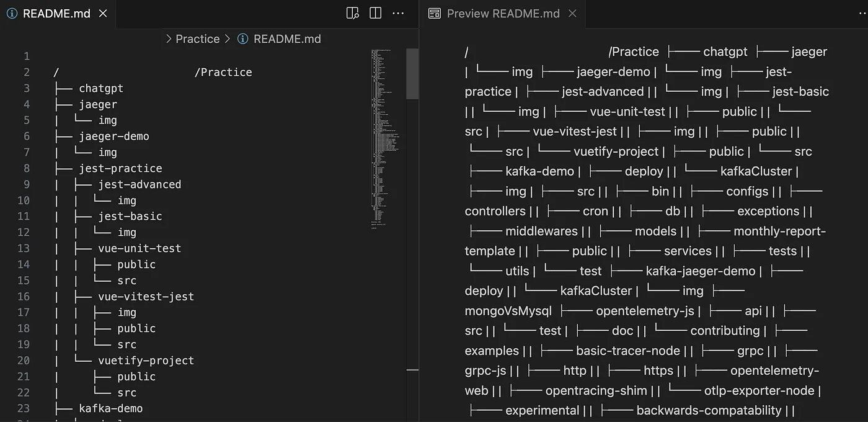Click exceptions in the preview pane
The image size is (868, 422).
(x=768, y=211)
